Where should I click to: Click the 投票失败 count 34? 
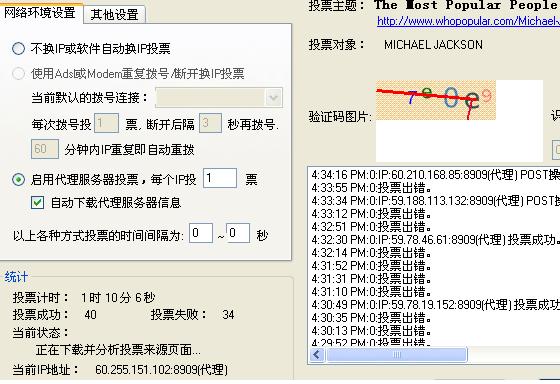(x=228, y=315)
